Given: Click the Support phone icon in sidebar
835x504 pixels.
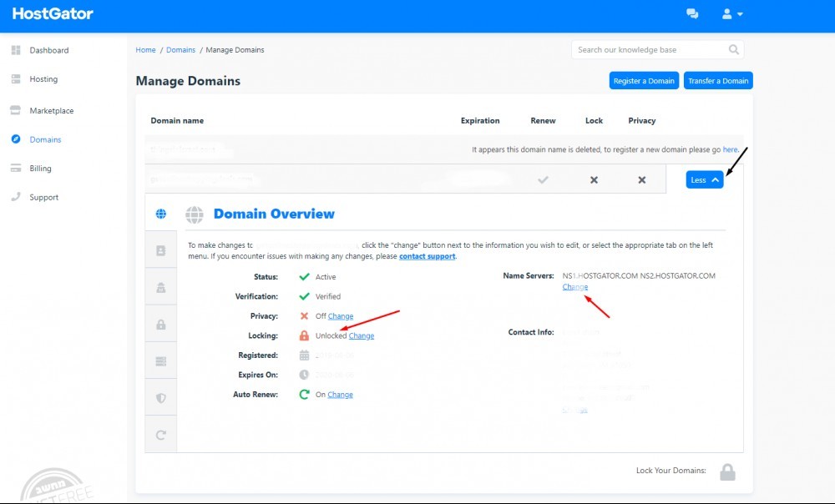Looking at the screenshot, I should 16,196.
